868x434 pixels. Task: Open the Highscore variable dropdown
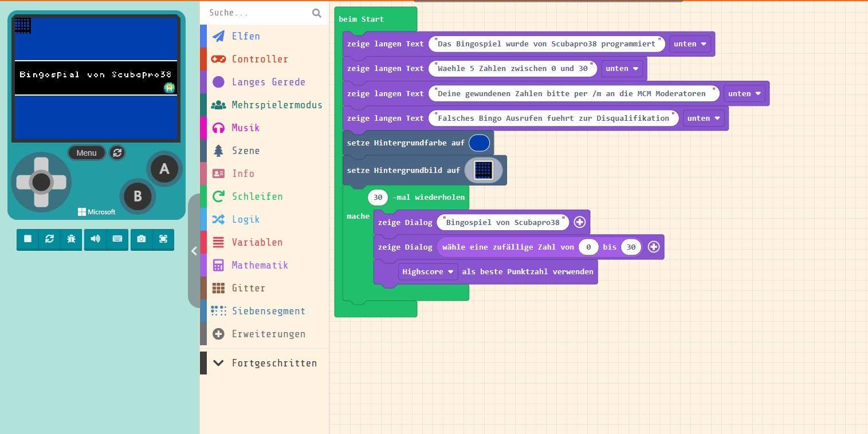pyautogui.click(x=427, y=271)
